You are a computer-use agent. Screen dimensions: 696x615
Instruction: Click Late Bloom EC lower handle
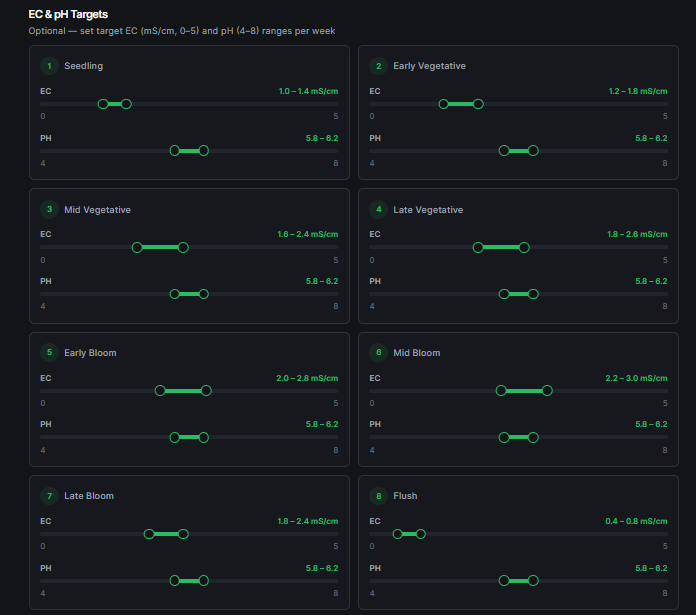click(149, 534)
